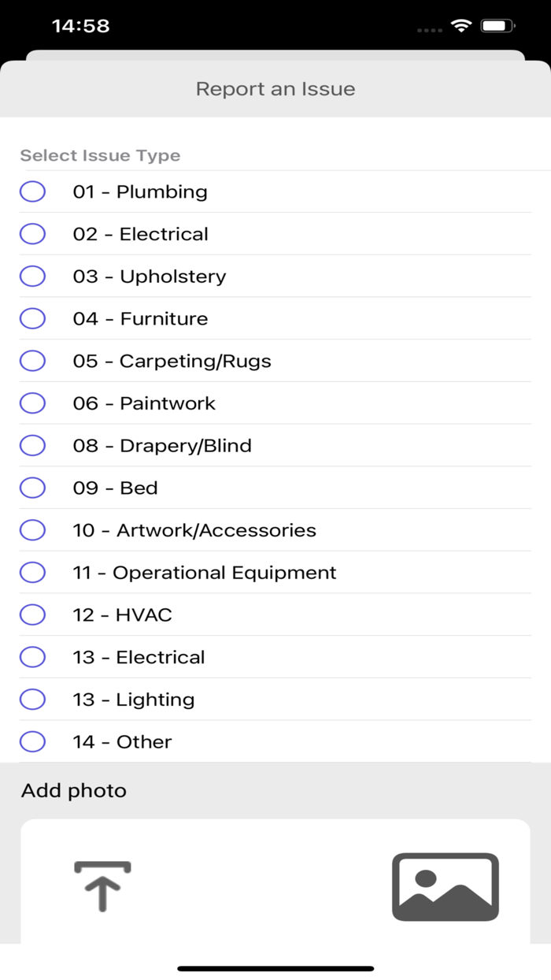551x980 pixels.
Task: Select 11 - Operational Equipment option
Action: [32, 572]
